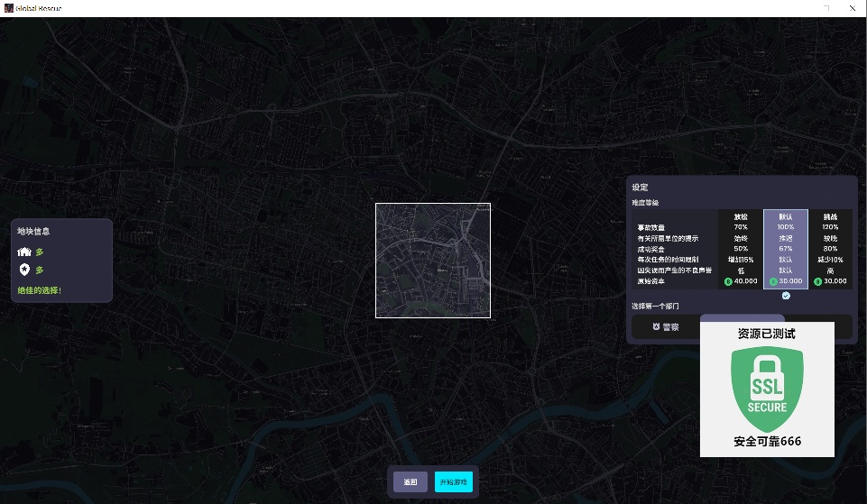Close the Global Rescue window
Screen dimensions: 867x504
point(852,8)
